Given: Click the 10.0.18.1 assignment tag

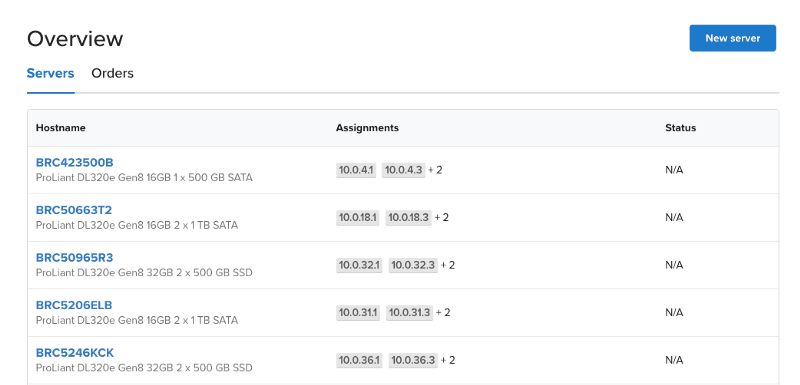Looking at the screenshot, I should [x=358, y=218].
